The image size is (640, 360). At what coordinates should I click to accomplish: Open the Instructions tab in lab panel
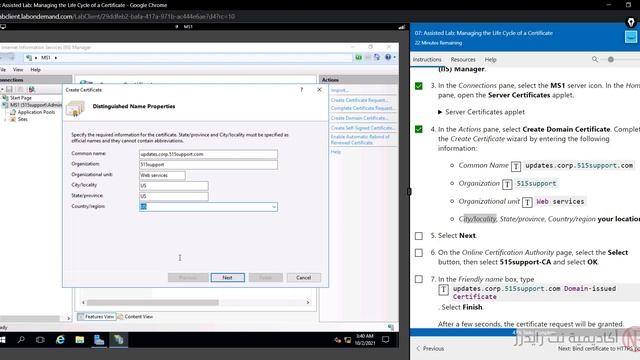427,60
